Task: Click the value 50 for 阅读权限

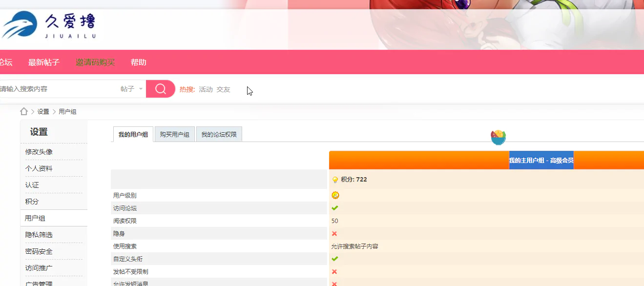Action: pos(334,221)
